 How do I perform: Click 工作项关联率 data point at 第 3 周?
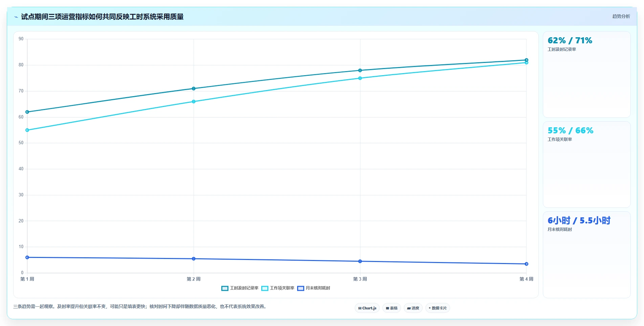click(360, 78)
